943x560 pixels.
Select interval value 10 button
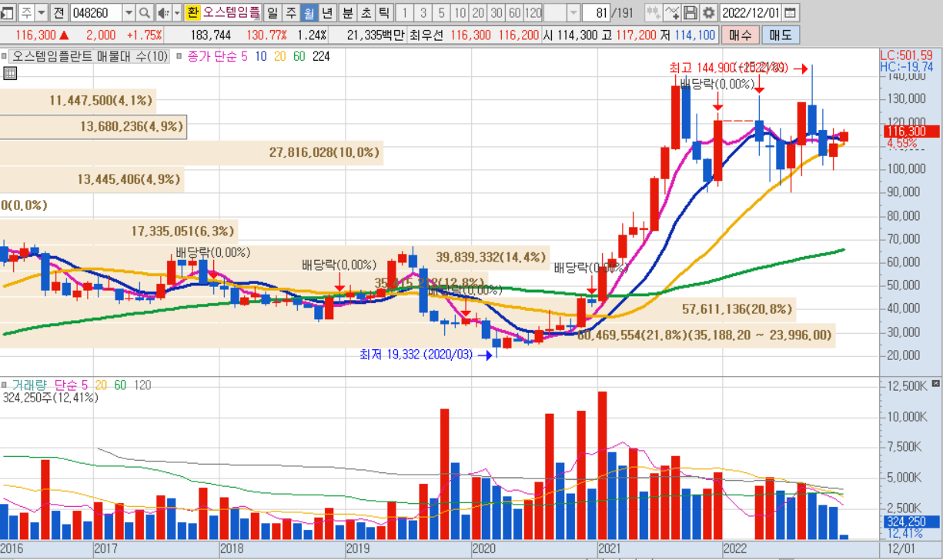point(460,13)
